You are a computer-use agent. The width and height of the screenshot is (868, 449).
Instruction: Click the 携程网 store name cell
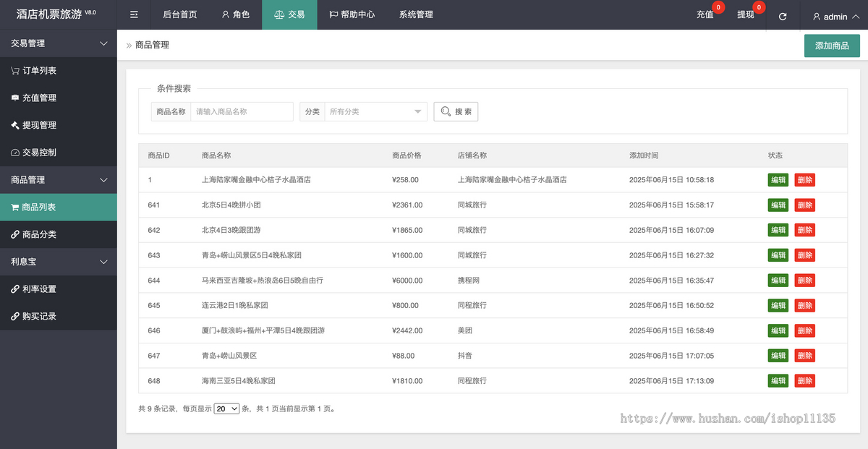tap(469, 281)
